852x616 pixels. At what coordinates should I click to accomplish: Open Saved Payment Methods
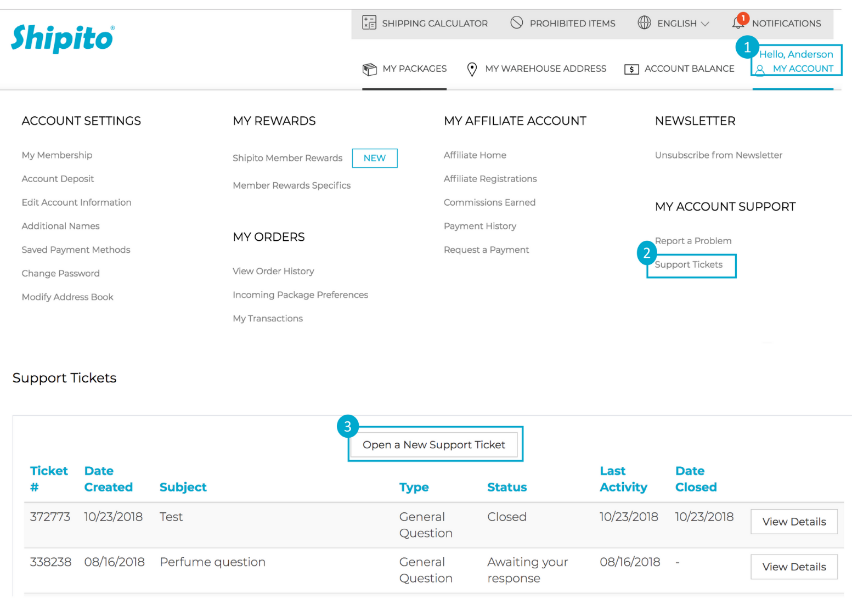pyautogui.click(x=76, y=250)
